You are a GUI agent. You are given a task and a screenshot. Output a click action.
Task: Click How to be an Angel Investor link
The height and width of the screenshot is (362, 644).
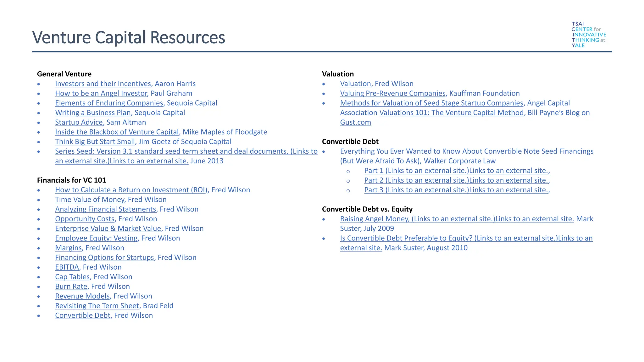coord(101,93)
